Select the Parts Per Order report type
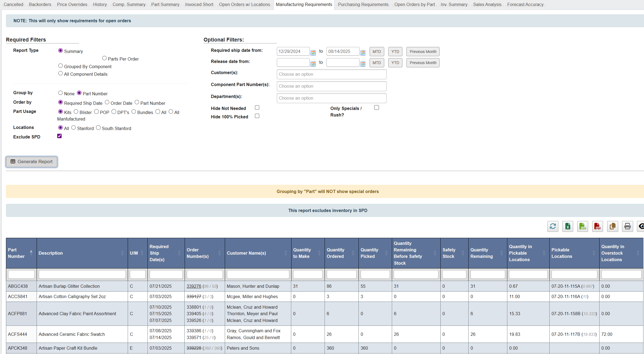644x354 pixels. point(104,58)
